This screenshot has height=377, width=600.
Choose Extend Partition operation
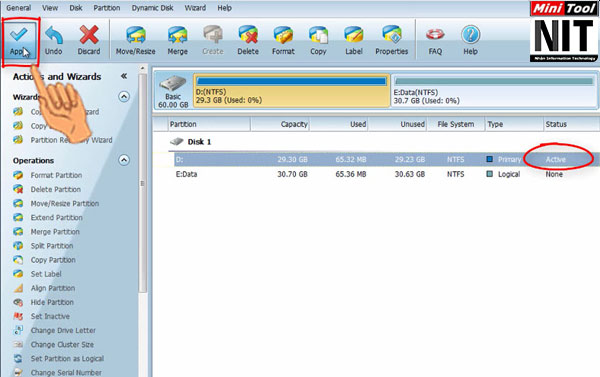click(57, 218)
